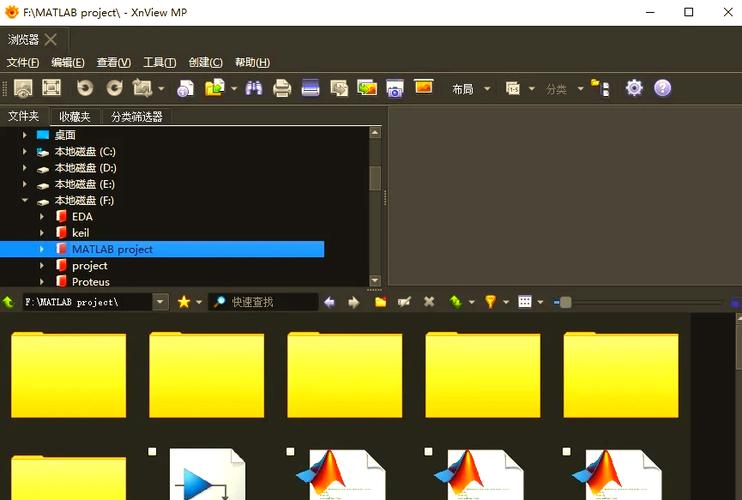
Task: Expand 本地磁盘 (C:) node
Action: (25, 151)
